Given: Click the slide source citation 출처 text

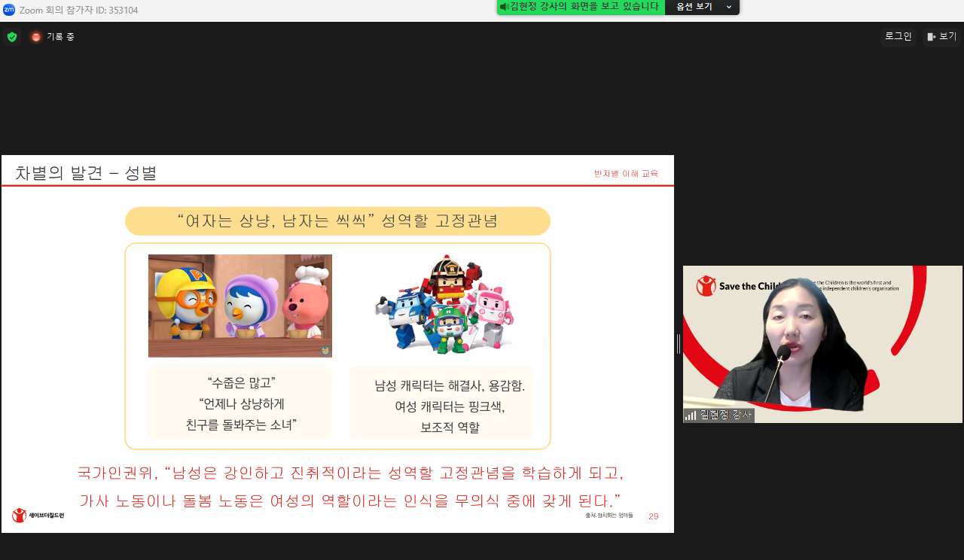Looking at the screenshot, I should click(609, 516).
